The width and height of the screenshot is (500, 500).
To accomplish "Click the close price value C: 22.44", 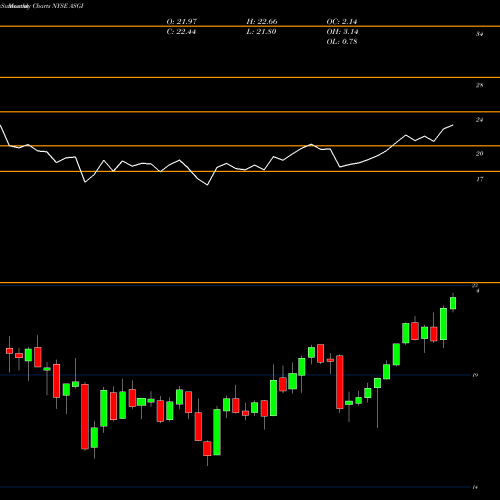I will tap(181, 32).
